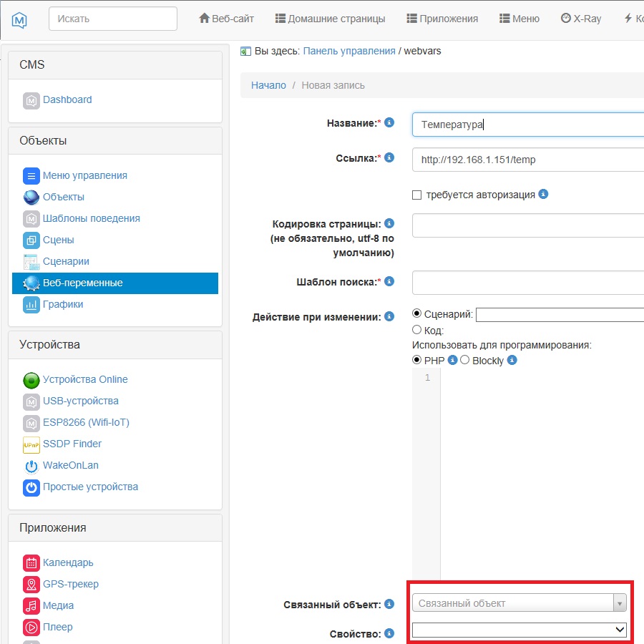The height and width of the screenshot is (644, 644).
Task: Open Приложения in top navigation
Action: (x=442, y=19)
